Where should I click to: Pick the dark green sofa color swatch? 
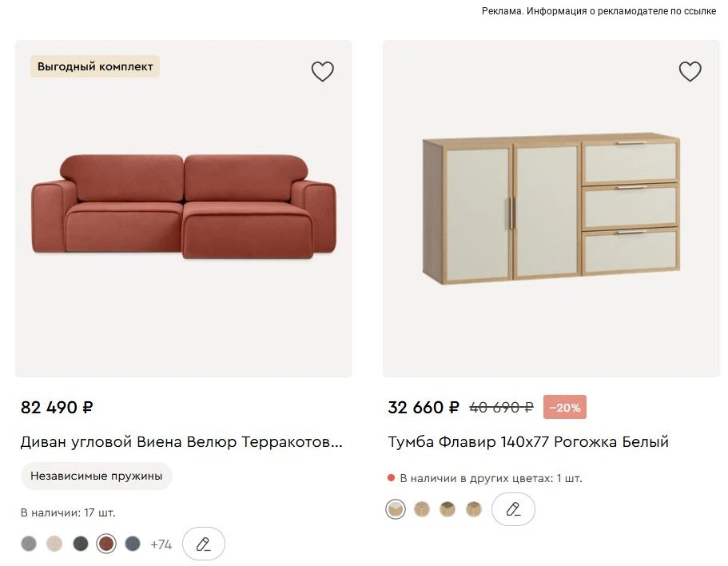coord(81,544)
